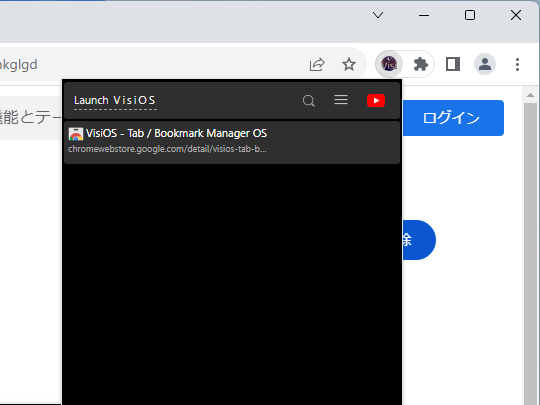
Task: Open the Extensions puzzle icon
Action: click(x=420, y=64)
